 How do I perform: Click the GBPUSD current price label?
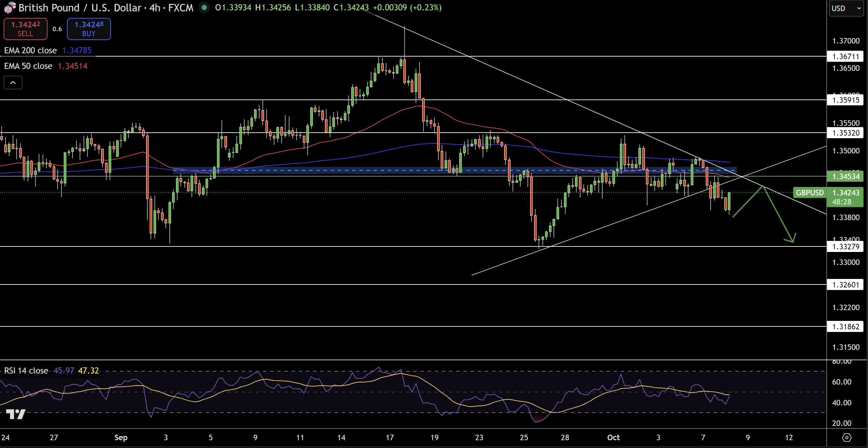click(x=809, y=193)
